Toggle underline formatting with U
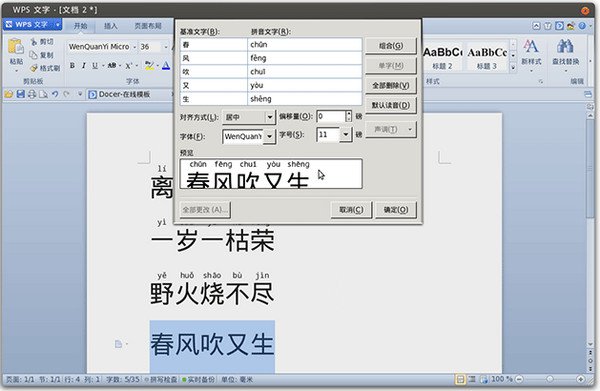 tap(95, 66)
